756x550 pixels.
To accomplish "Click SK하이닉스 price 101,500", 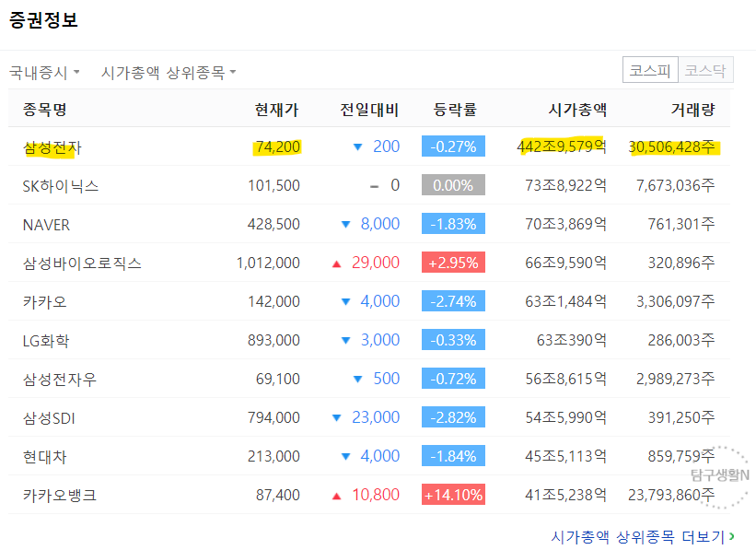I will (x=273, y=185).
